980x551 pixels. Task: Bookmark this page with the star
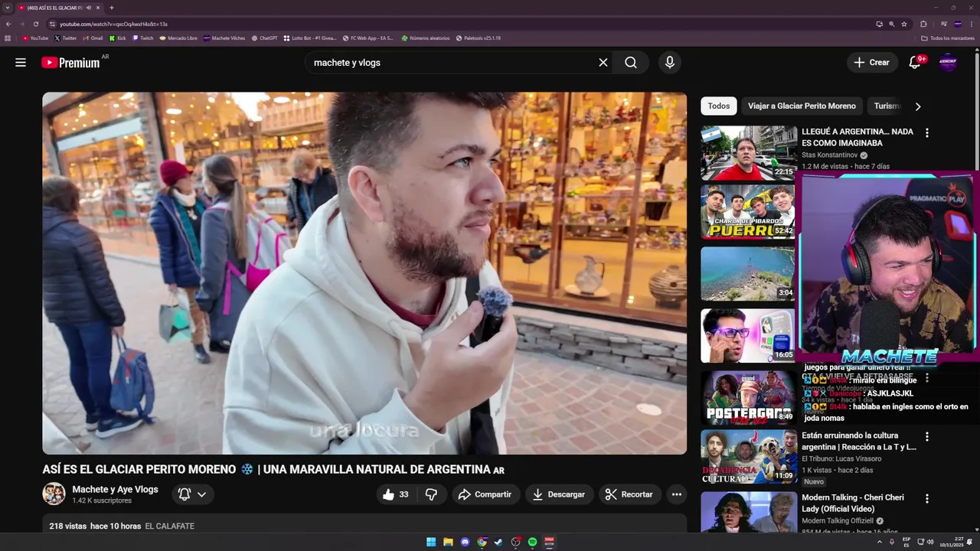tap(904, 24)
